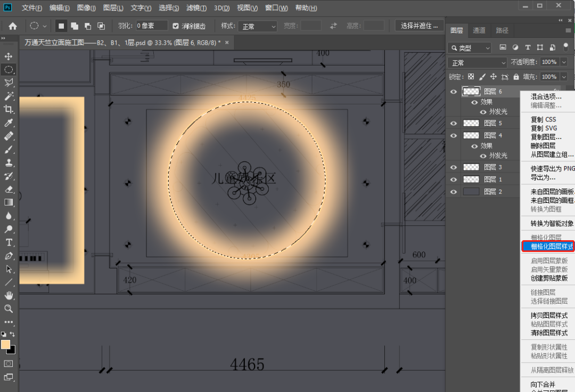Select the Move tool
The image size is (575, 392).
click(x=9, y=56)
